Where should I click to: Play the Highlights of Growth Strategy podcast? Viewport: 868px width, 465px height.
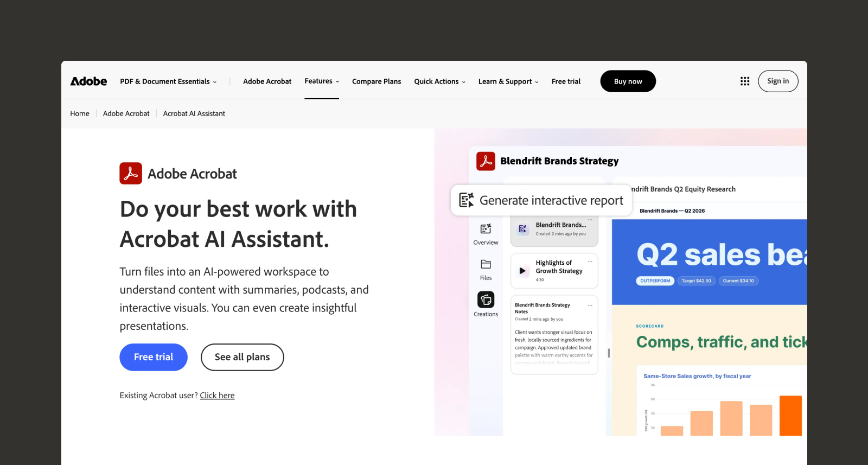click(x=522, y=271)
